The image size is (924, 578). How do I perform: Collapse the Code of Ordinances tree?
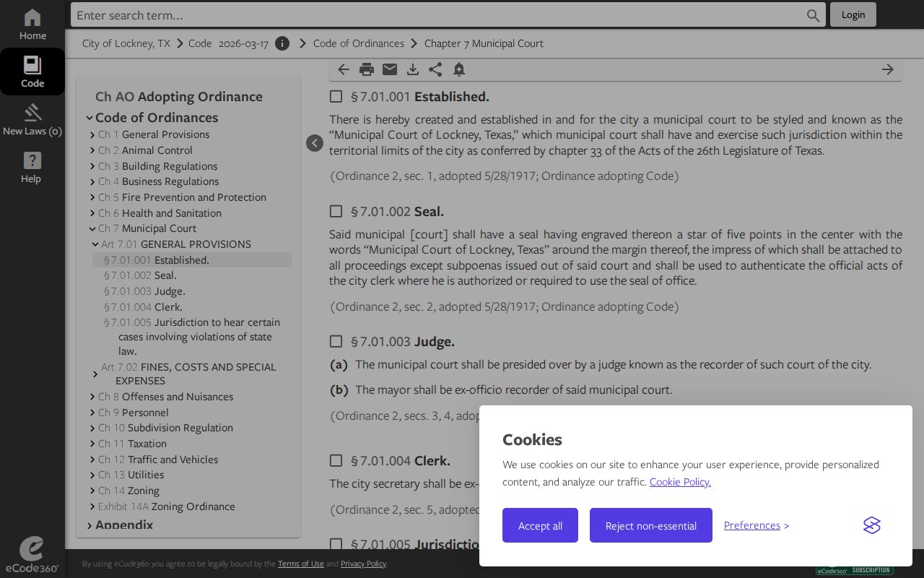click(90, 118)
